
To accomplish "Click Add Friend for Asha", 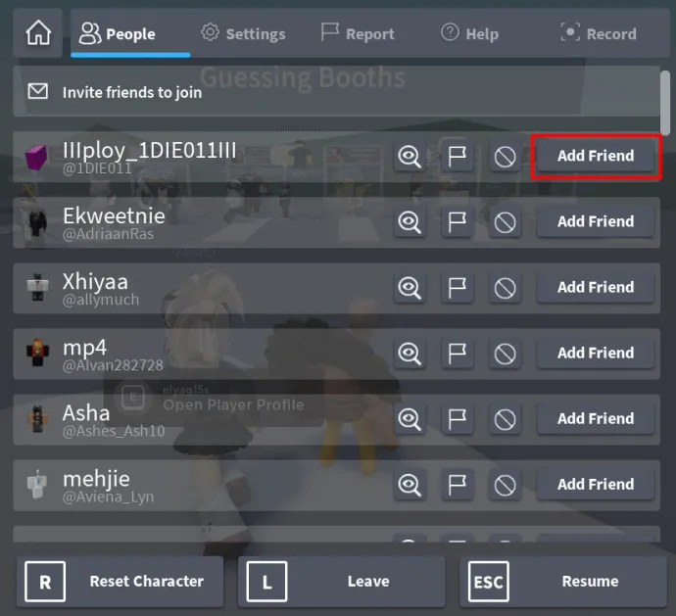I will tap(596, 418).
